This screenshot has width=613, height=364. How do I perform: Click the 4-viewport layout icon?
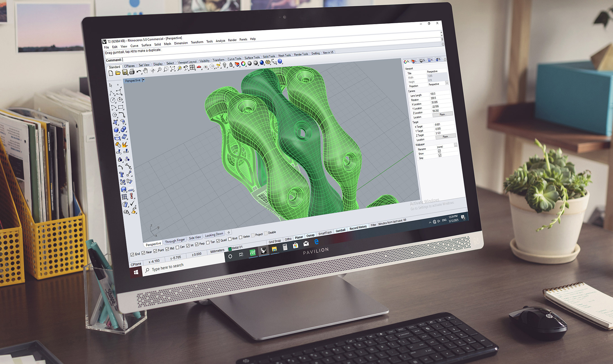[192, 67]
